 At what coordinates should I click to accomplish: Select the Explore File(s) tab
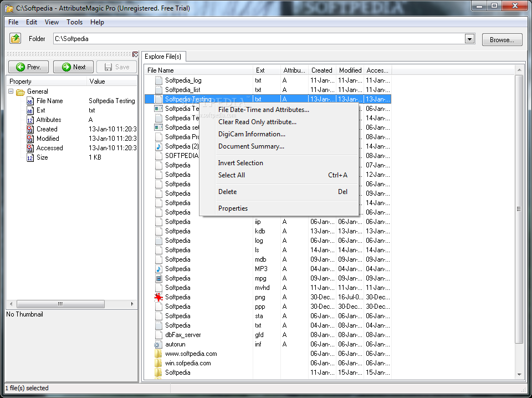pyautogui.click(x=163, y=57)
